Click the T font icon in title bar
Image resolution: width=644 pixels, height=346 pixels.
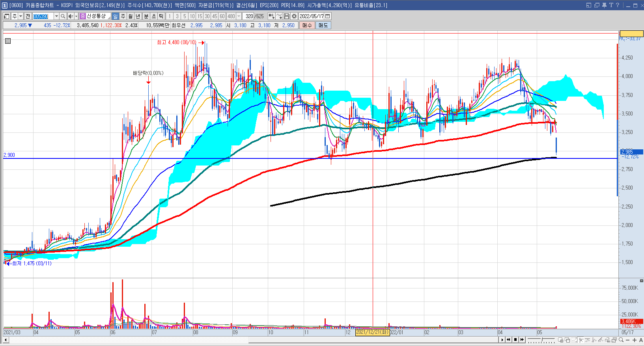(611, 5)
